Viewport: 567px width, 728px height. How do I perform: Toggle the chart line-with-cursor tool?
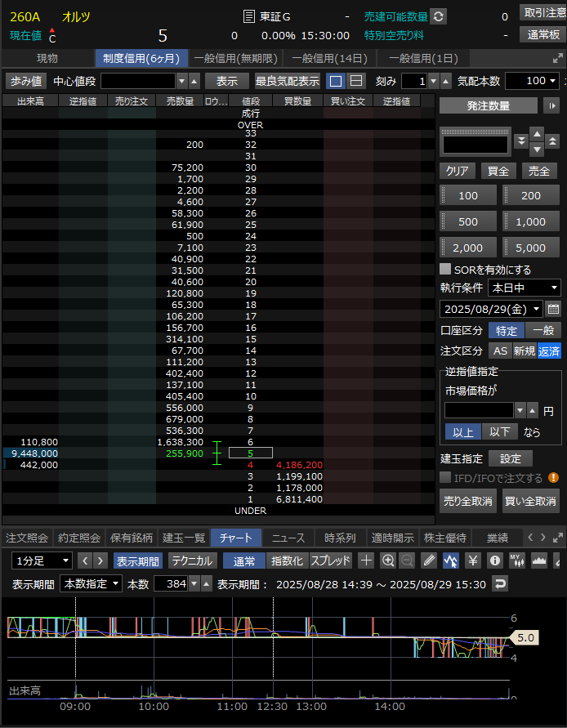451,561
